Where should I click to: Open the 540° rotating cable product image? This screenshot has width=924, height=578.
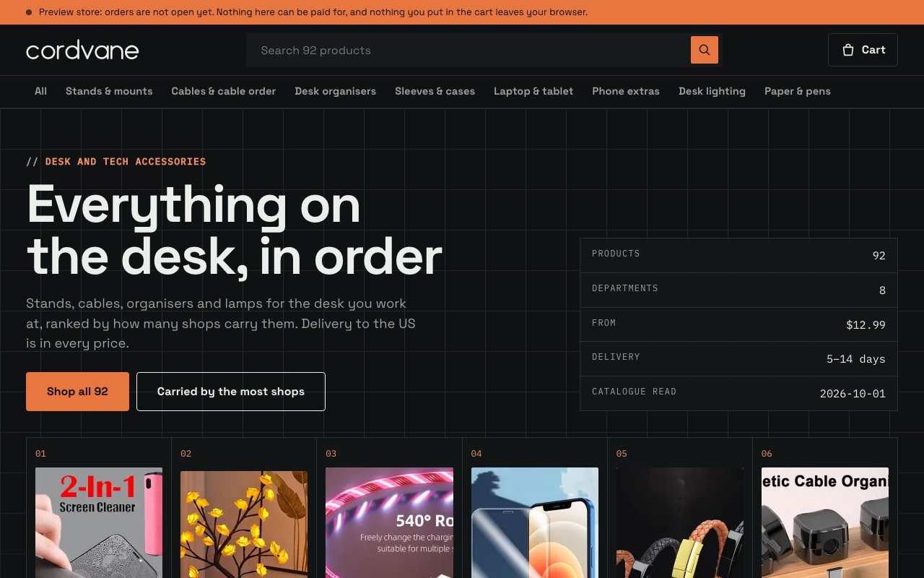point(389,522)
